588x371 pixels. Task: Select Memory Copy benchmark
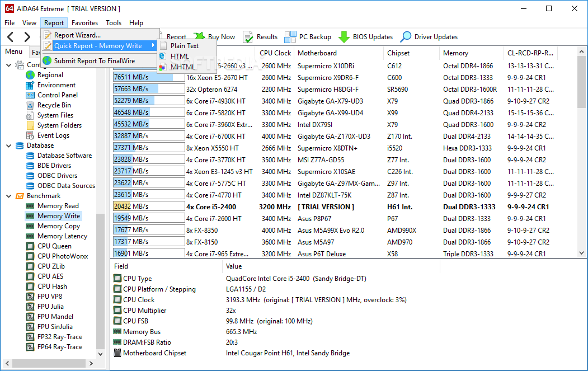[59, 226]
